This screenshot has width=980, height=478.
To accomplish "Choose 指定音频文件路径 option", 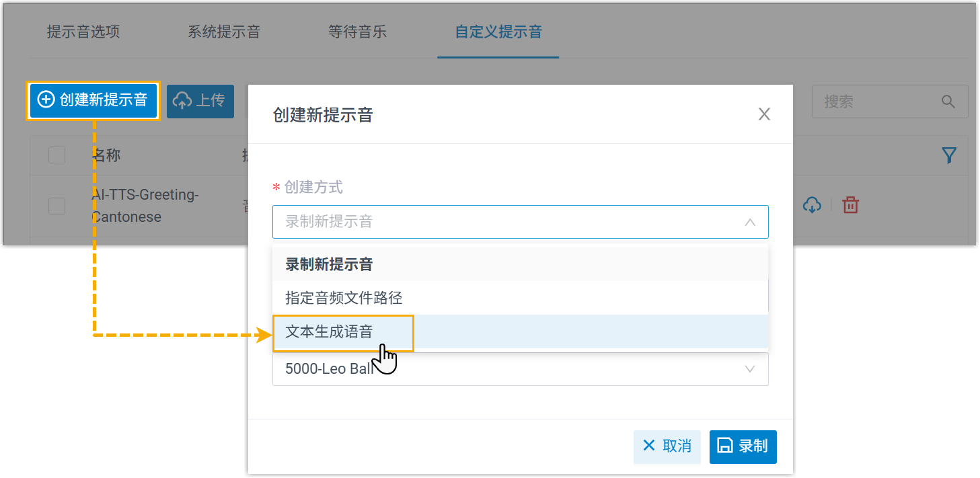I will [344, 297].
